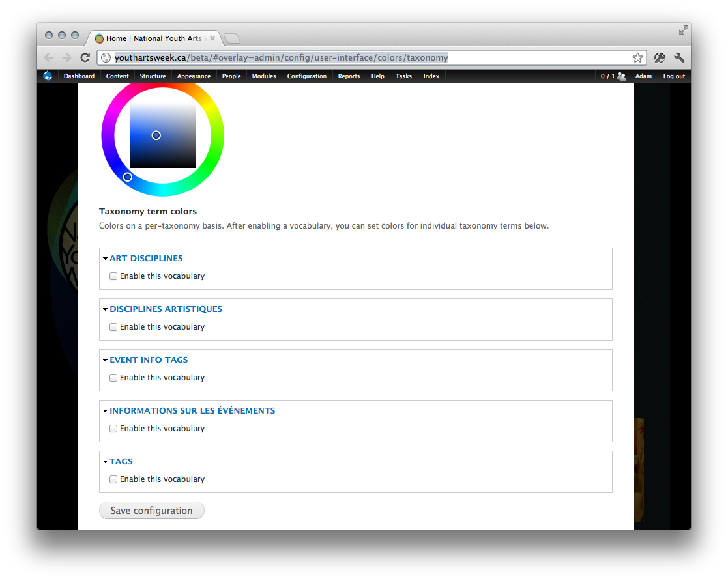This screenshot has height=581, width=728.
Task: Click the Log out link
Action: (674, 76)
